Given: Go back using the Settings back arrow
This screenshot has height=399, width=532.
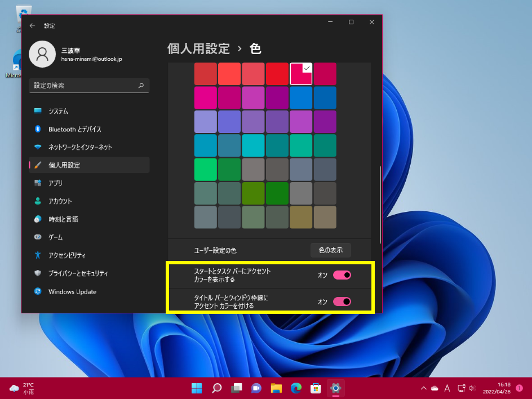Looking at the screenshot, I should pos(32,25).
